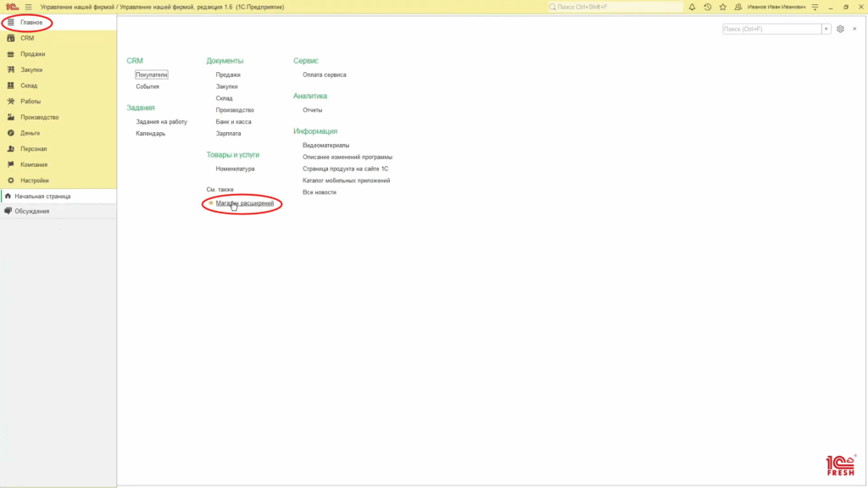Switch to Начальная страница tab
The height and width of the screenshot is (488, 868).
tap(42, 196)
